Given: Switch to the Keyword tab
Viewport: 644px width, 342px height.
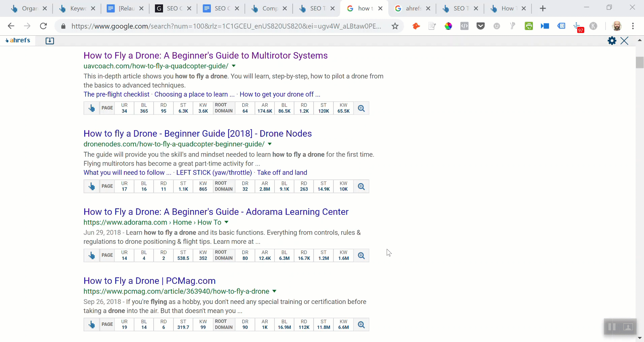Looking at the screenshot, I should coord(76,8).
